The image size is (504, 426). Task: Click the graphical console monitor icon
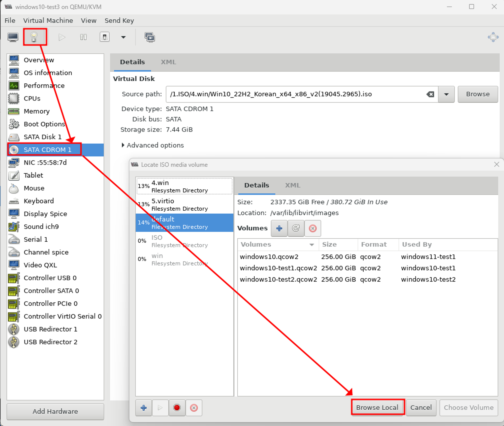pos(13,37)
